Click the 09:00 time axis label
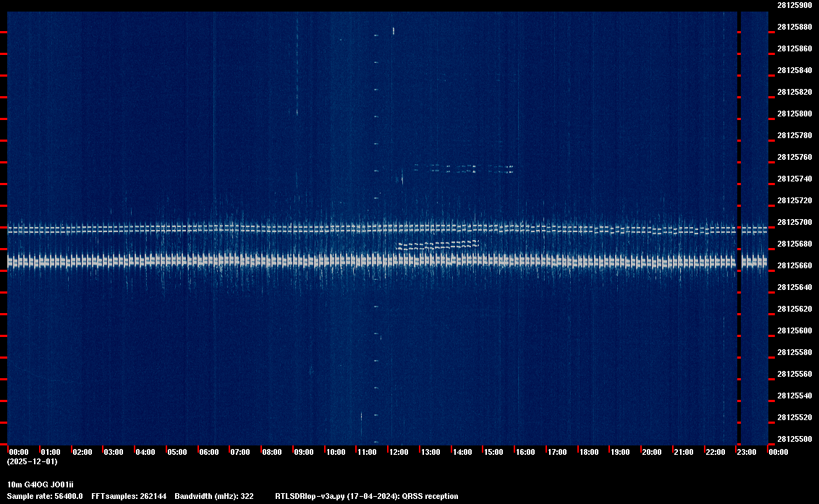The image size is (819, 504). tap(304, 452)
